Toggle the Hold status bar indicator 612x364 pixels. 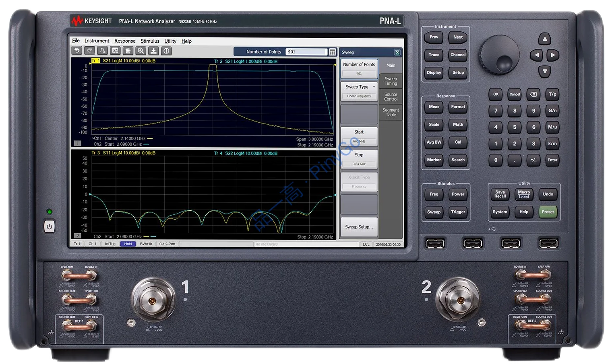[x=128, y=244]
